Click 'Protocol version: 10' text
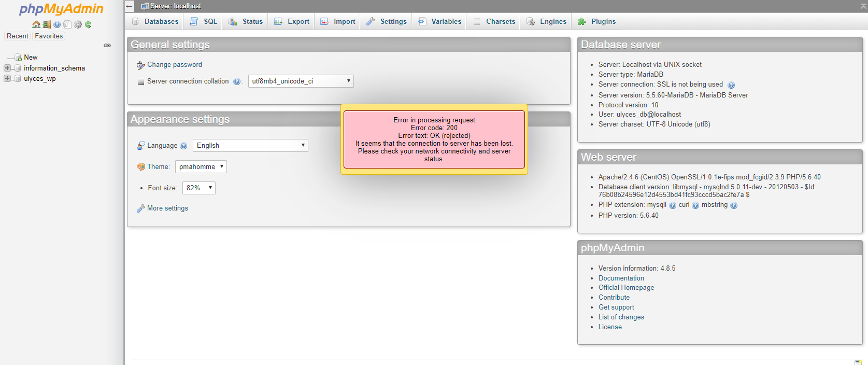Screen dimensions: 868x365 click(x=629, y=105)
